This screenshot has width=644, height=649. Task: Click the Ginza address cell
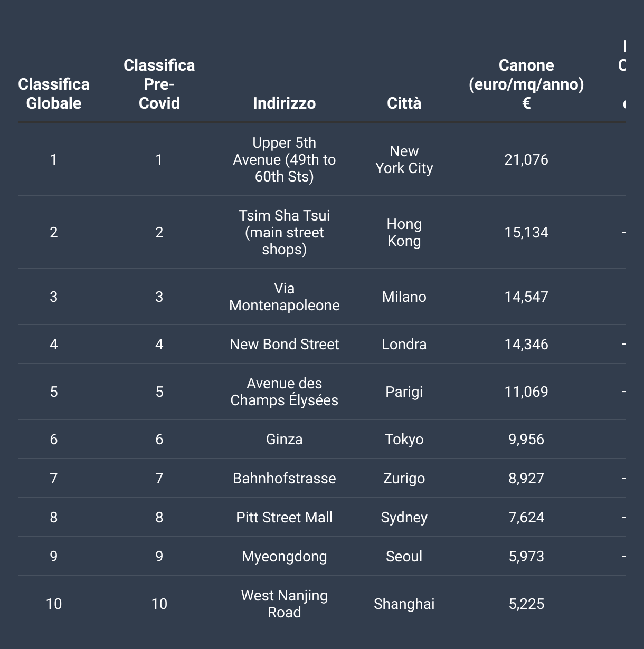(284, 439)
